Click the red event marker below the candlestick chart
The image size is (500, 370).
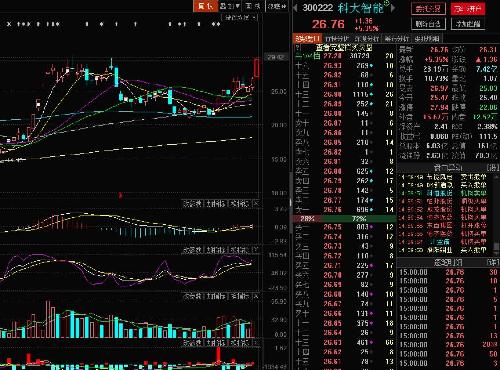120,195
